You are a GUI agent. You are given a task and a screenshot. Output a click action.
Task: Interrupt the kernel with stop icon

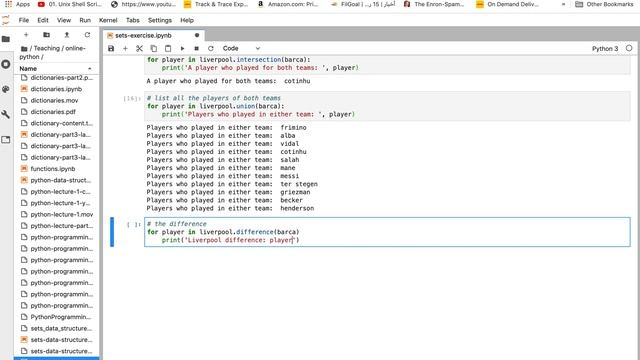pos(196,48)
